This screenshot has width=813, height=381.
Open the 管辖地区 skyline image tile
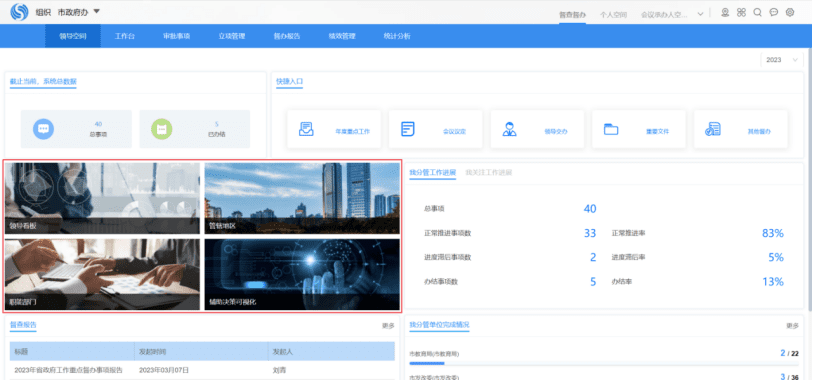[x=302, y=199]
